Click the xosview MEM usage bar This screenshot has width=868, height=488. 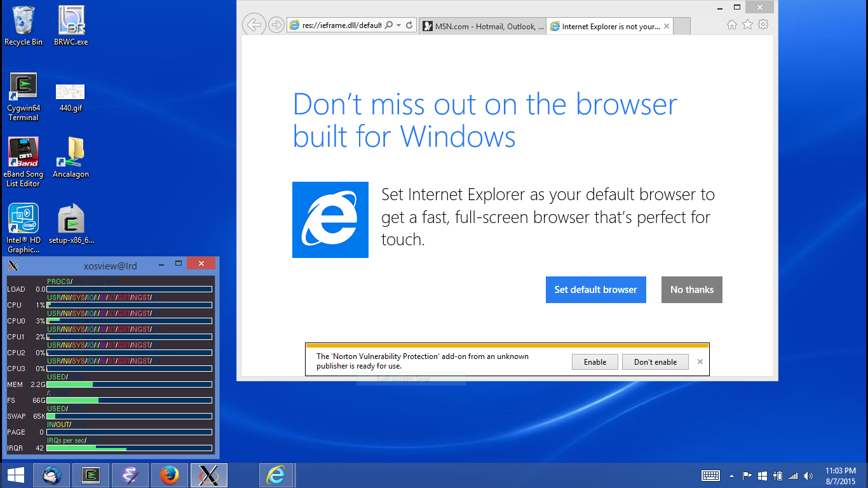click(x=129, y=384)
